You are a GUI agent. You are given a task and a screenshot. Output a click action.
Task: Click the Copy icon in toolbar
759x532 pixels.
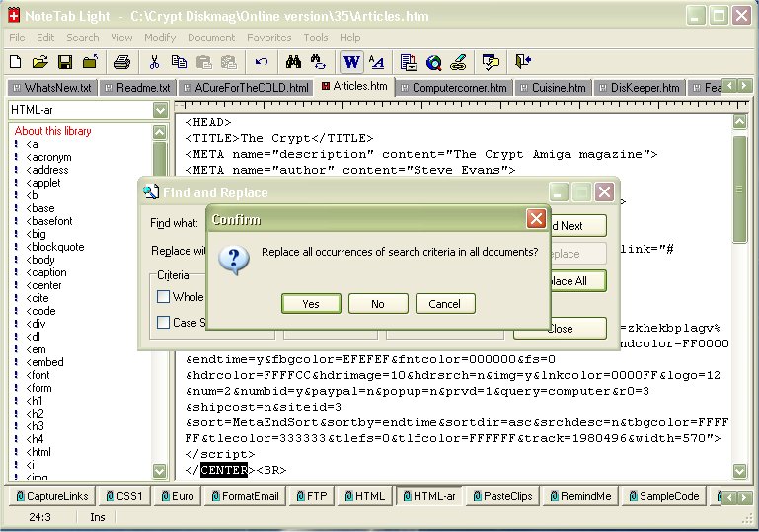coord(179,62)
